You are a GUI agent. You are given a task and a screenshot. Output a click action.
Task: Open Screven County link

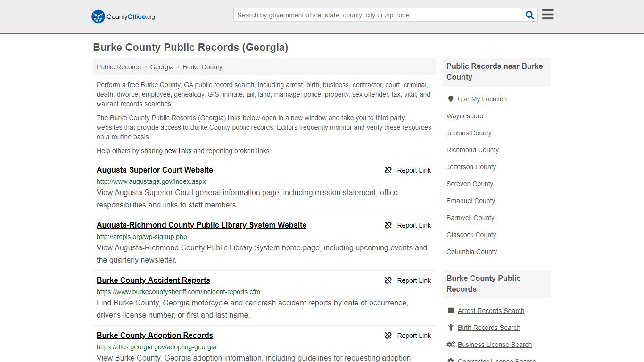(470, 184)
